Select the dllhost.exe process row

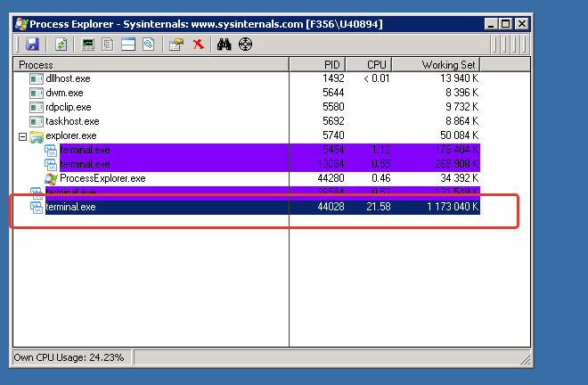tap(247, 78)
